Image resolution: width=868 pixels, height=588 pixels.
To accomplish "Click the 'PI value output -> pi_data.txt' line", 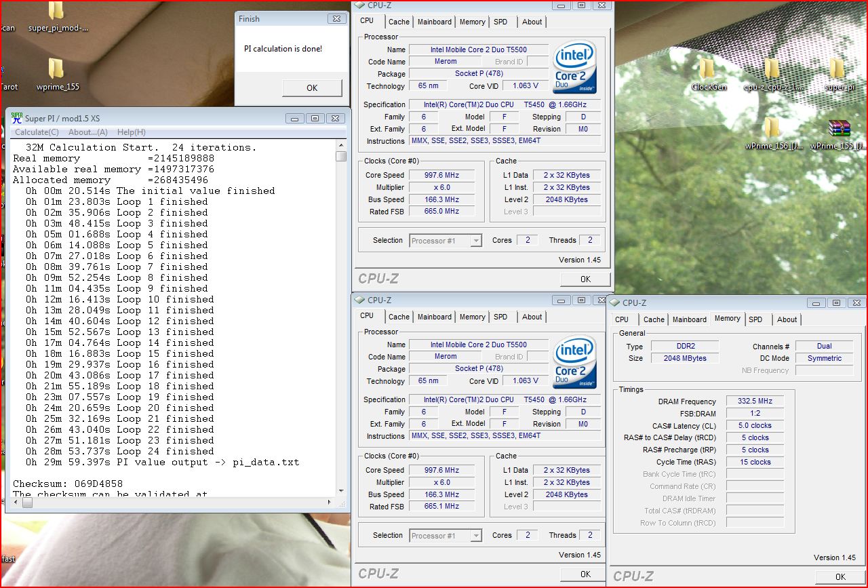I will tap(162, 462).
